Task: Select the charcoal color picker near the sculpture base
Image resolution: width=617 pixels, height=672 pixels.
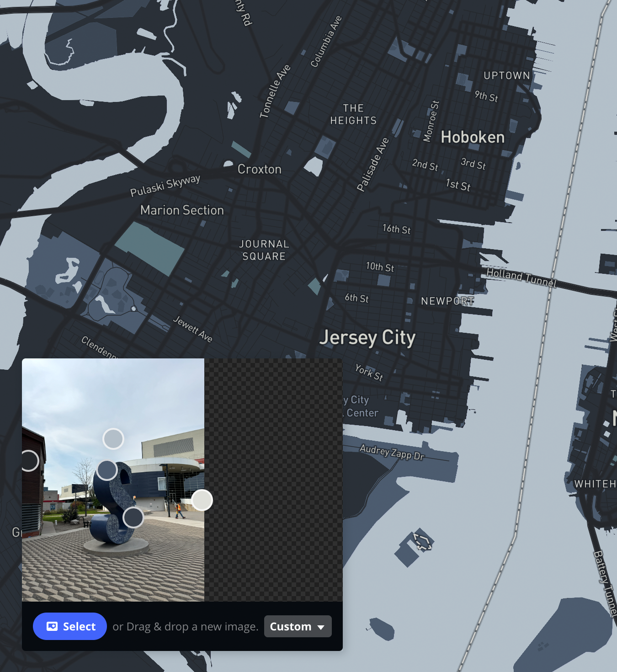Action: tap(133, 517)
